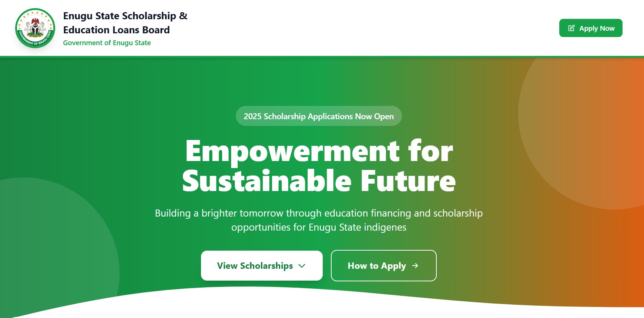Click the 2025 Scholarship Applications Now Open badge

click(319, 116)
